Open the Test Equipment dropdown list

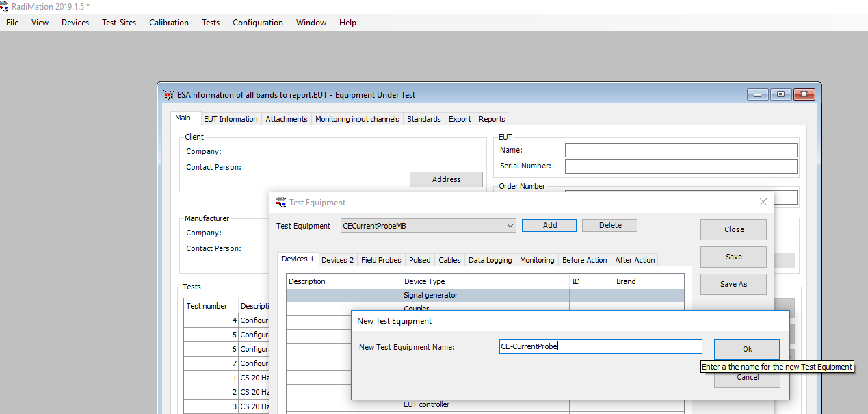[x=510, y=226]
